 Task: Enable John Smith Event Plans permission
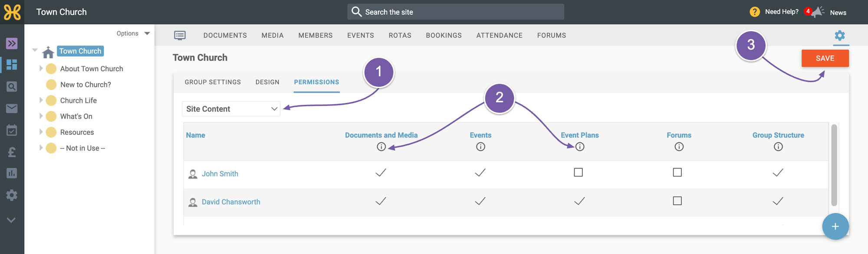(578, 173)
